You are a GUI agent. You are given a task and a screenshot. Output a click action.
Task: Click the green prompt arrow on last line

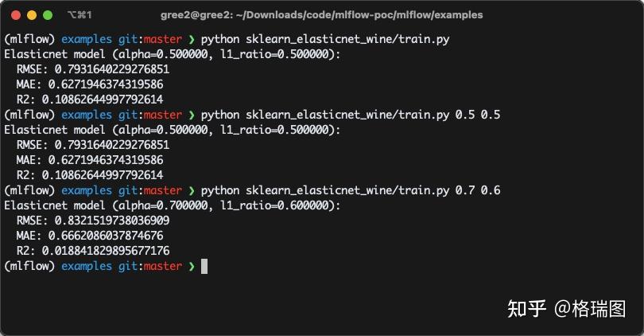(x=192, y=266)
